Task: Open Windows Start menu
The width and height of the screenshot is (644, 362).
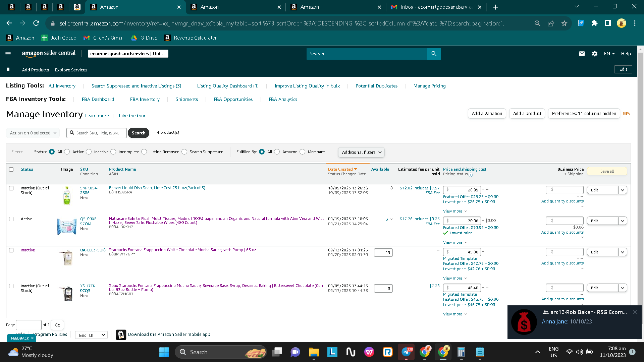Action: point(164,352)
